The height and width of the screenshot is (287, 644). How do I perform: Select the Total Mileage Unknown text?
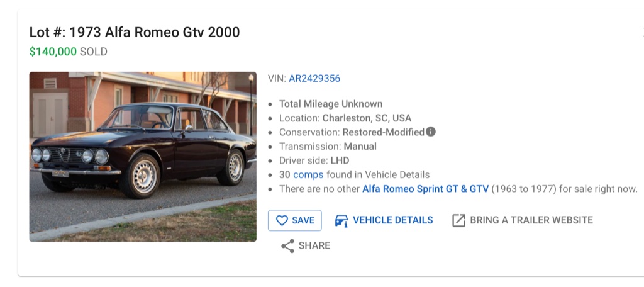[x=331, y=104]
